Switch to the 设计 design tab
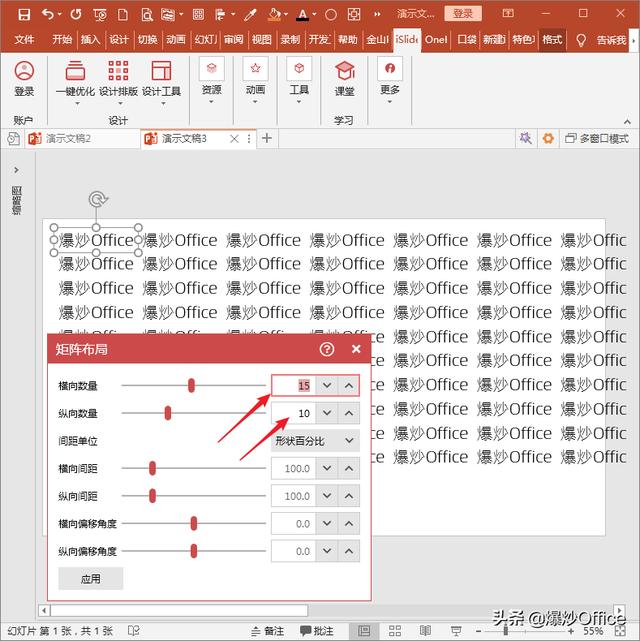640x641 pixels. click(119, 40)
